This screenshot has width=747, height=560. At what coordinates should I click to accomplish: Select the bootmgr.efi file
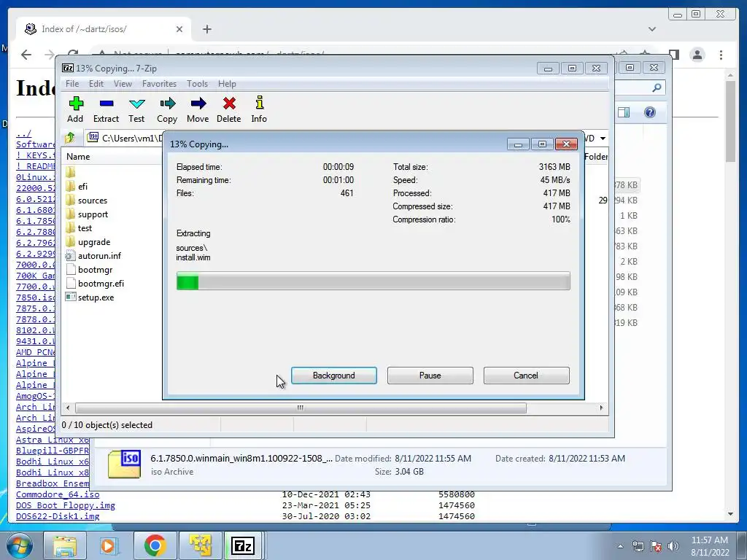(x=101, y=284)
